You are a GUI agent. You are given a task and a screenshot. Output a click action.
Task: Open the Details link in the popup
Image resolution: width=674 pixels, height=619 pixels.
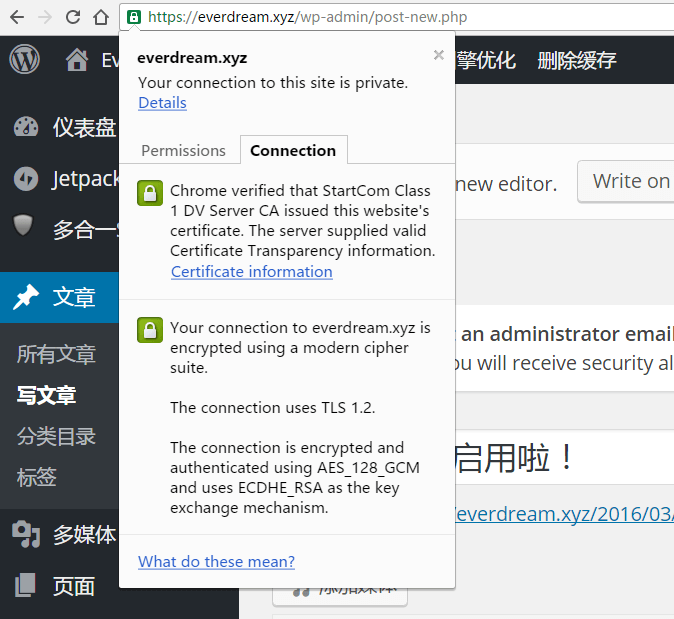coord(162,103)
